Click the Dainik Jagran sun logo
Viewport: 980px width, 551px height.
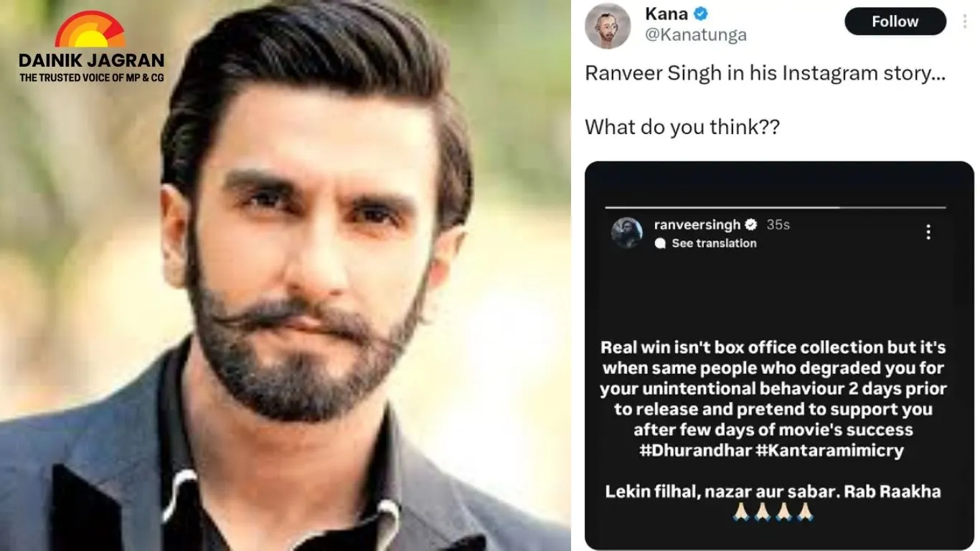(x=90, y=31)
